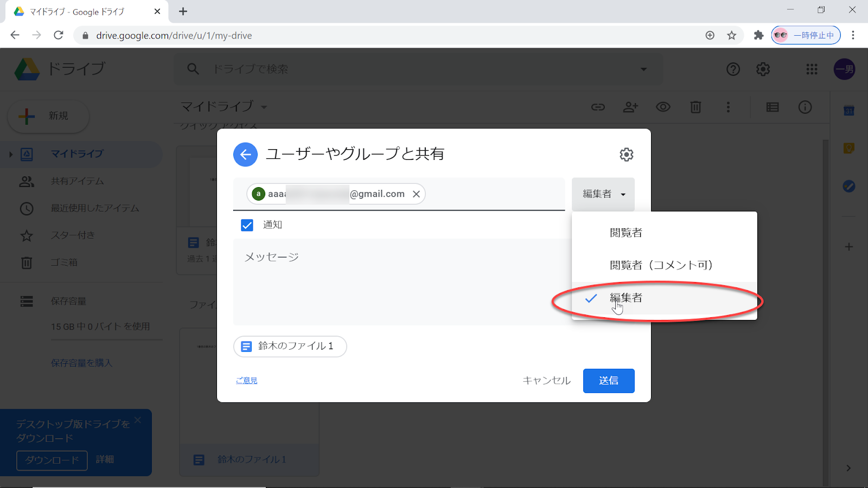Click the 新規 new button

(48, 116)
